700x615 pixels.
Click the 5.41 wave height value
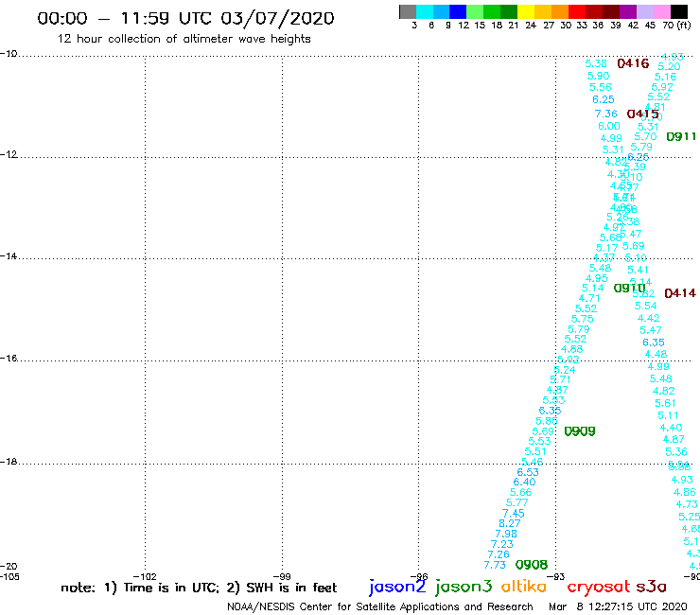[x=638, y=270]
